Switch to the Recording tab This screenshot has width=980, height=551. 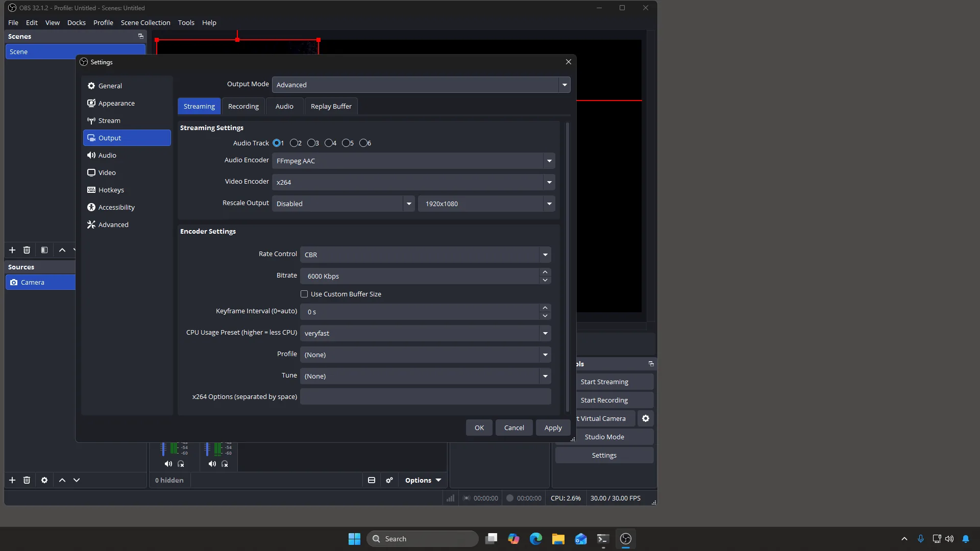(243, 106)
